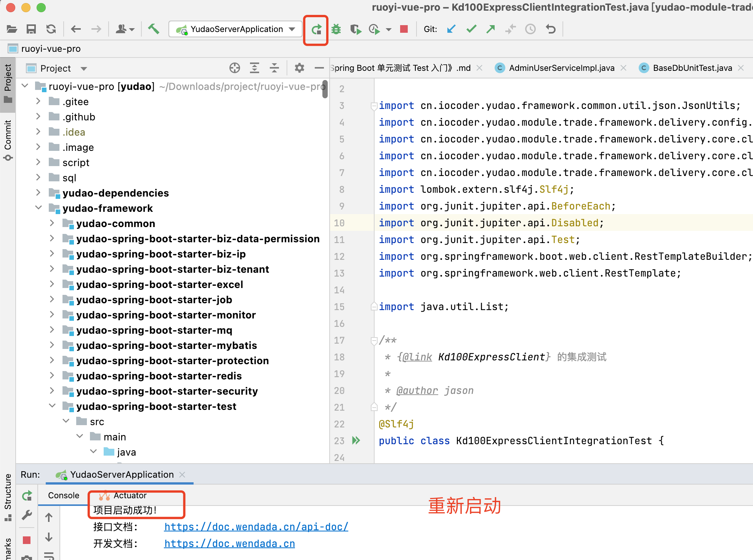Select opened file with the crosshair icon
Screen dimensions: 753x560
click(235, 68)
